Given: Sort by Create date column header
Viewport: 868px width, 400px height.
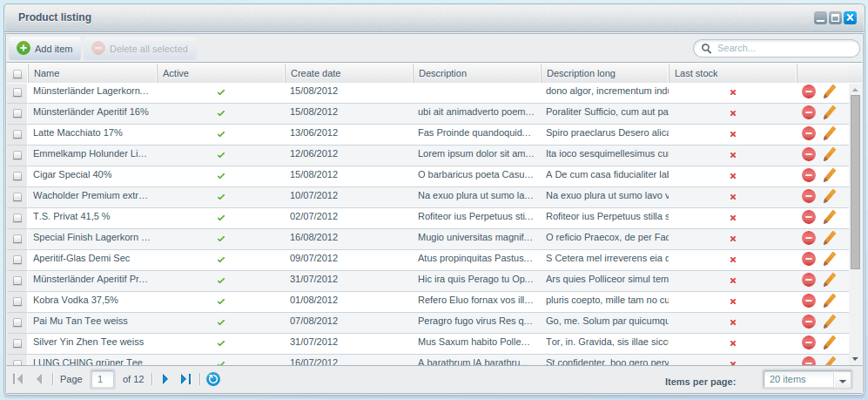Looking at the screenshot, I should coord(349,73).
